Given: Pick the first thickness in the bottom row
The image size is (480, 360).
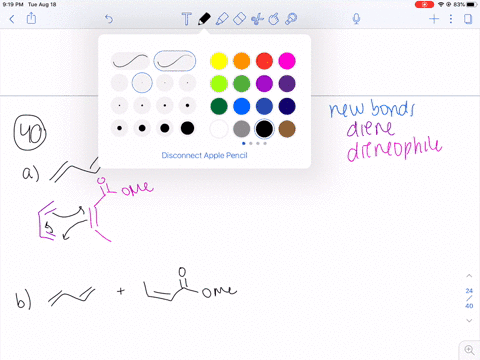Looking at the screenshot, I should click(x=119, y=128).
